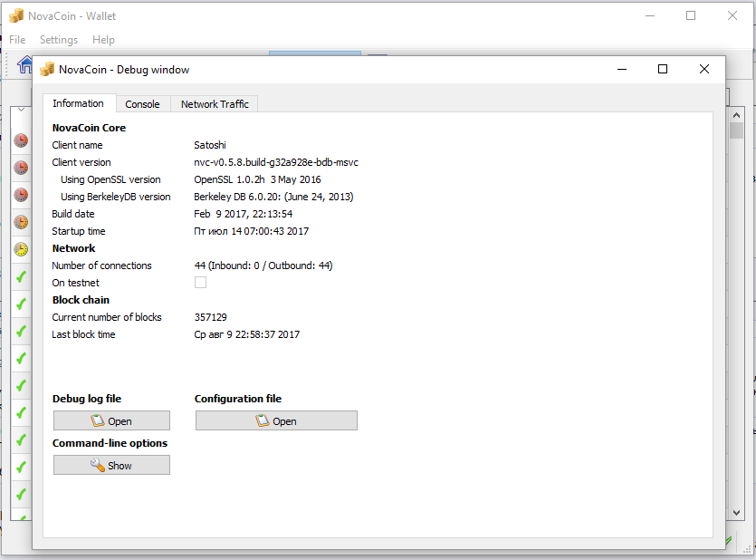Select the block count value 357129
Viewport: 756px width, 560px height.
point(211,317)
